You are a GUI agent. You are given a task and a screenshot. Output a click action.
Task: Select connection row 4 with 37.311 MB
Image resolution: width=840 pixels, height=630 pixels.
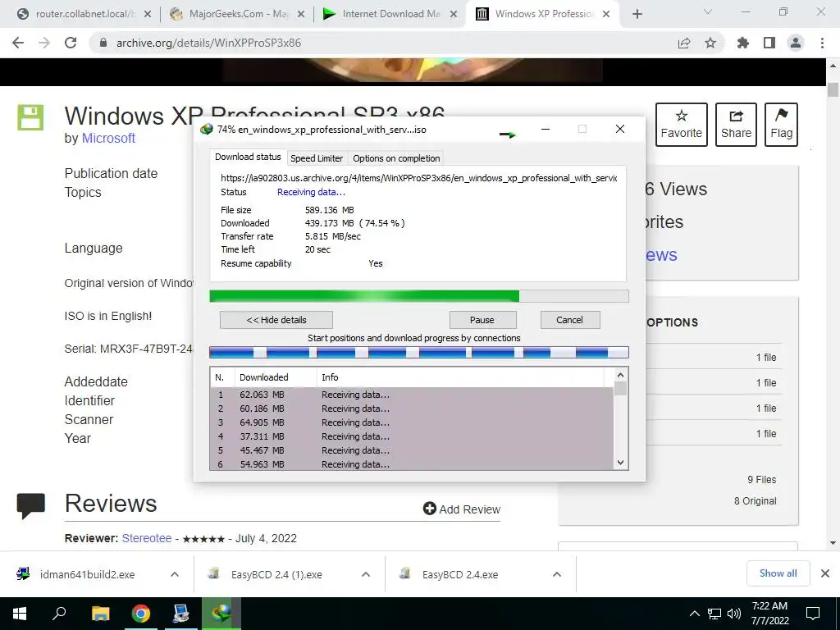412,436
